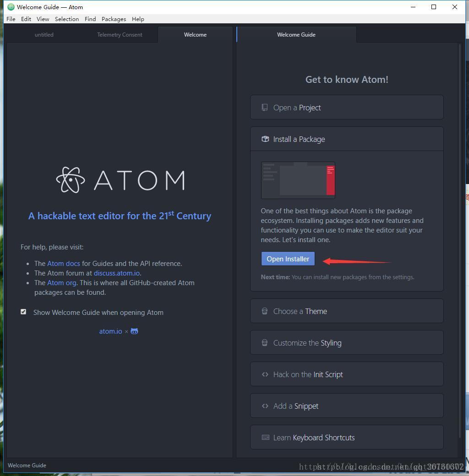Screen dimensions: 469x476
Task: Click the 'For help, please visit:' text
Action: point(52,247)
